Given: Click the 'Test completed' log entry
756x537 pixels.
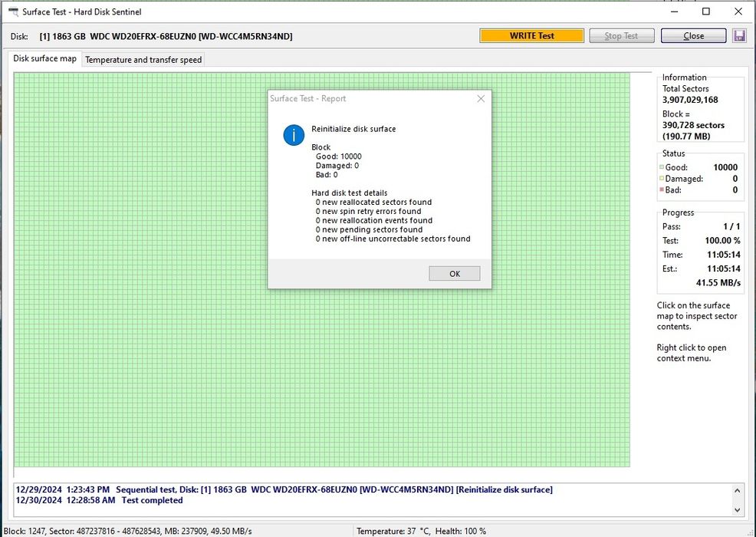Looking at the screenshot, I should click(100, 500).
